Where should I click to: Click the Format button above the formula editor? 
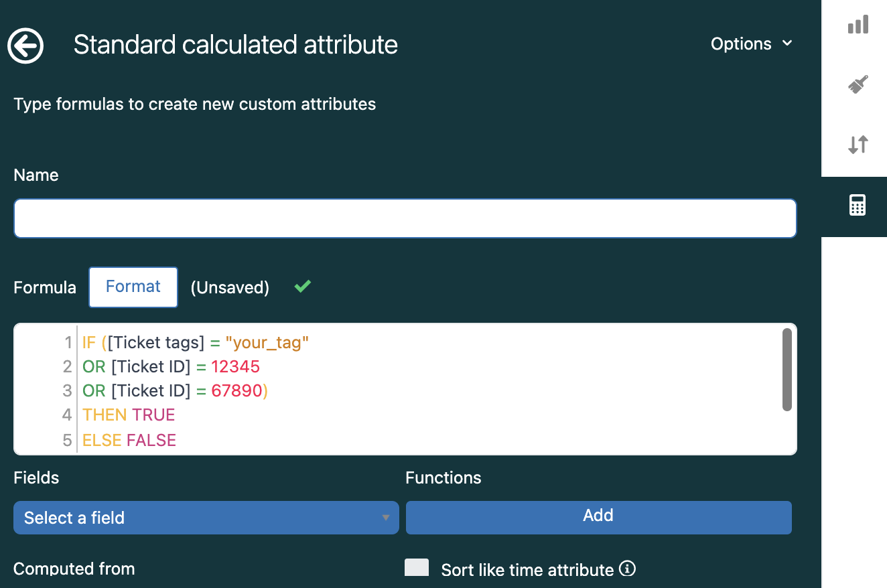coord(133,287)
